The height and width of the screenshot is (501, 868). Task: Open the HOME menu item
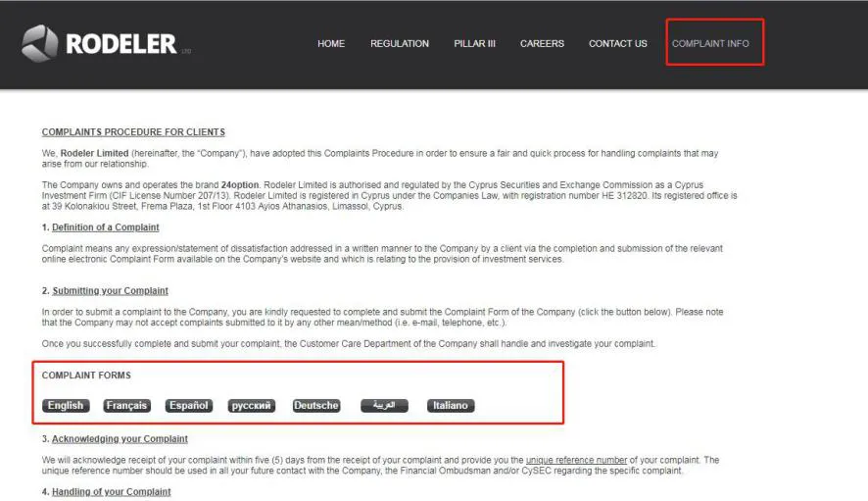pyautogui.click(x=331, y=44)
